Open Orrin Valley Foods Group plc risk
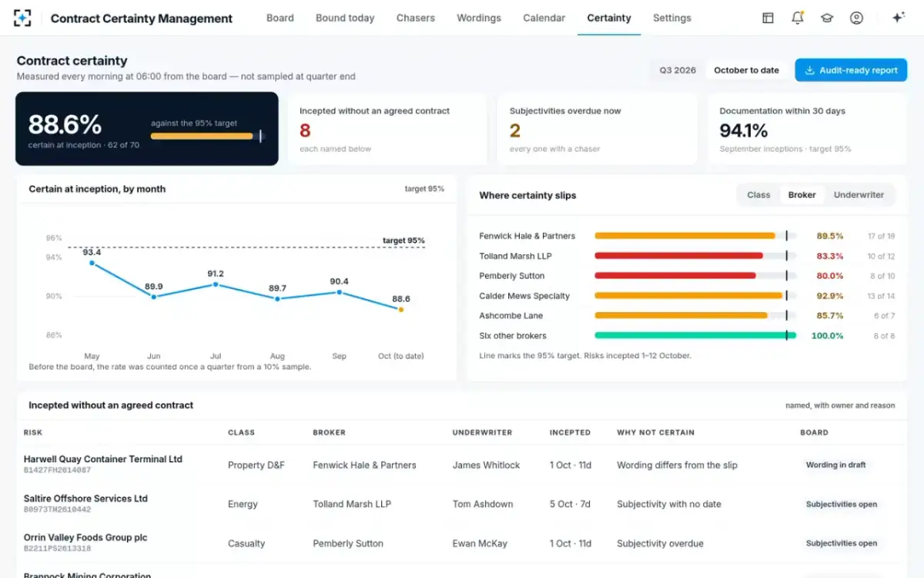 pyautogui.click(x=85, y=537)
